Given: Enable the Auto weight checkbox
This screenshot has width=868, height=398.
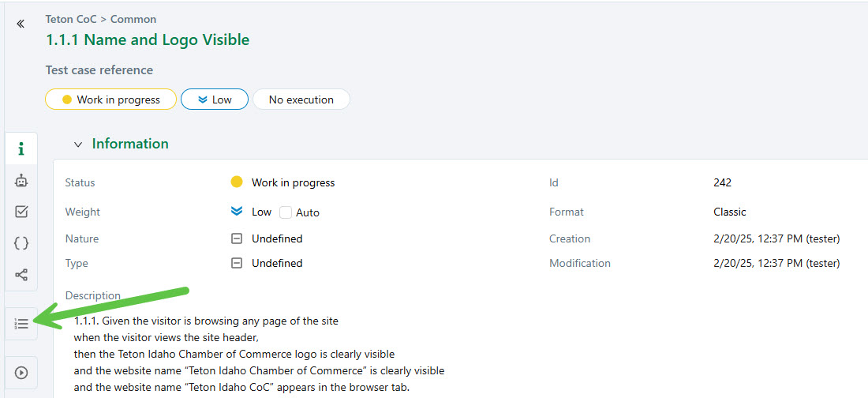Looking at the screenshot, I should click(286, 212).
